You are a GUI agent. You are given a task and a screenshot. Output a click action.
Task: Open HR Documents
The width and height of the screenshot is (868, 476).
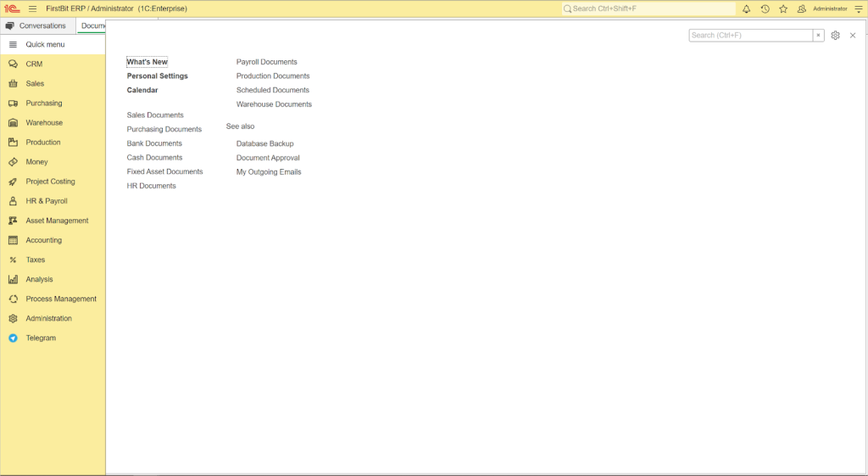pyautogui.click(x=151, y=186)
